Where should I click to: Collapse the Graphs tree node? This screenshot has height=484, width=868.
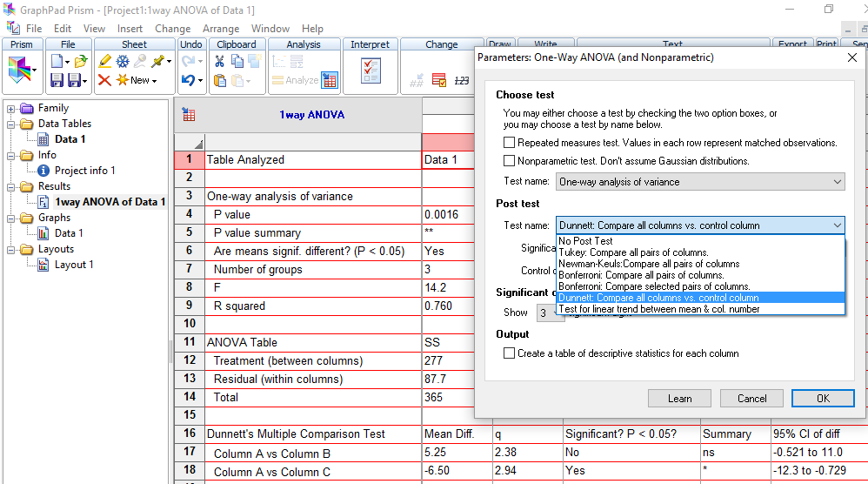[10, 218]
